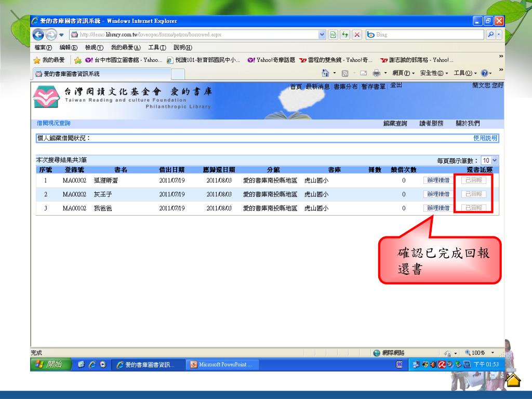
Task: Open the 檢視(V) menu
Action: 94,47
